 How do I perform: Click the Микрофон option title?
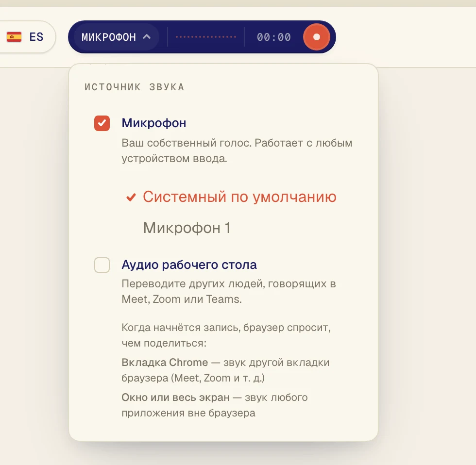(154, 123)
